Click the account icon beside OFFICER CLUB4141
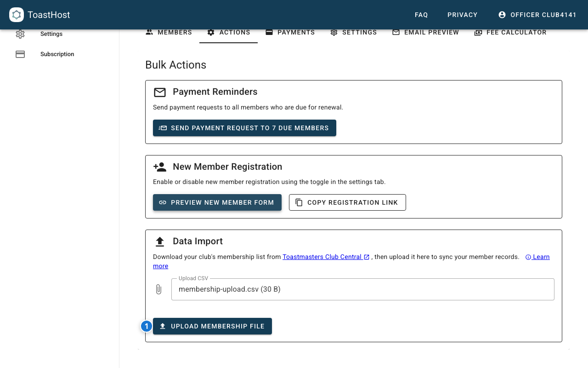Image resolution: width=588 pixels, height=368 pixels. pyautogui.click(x=502, y=14)
